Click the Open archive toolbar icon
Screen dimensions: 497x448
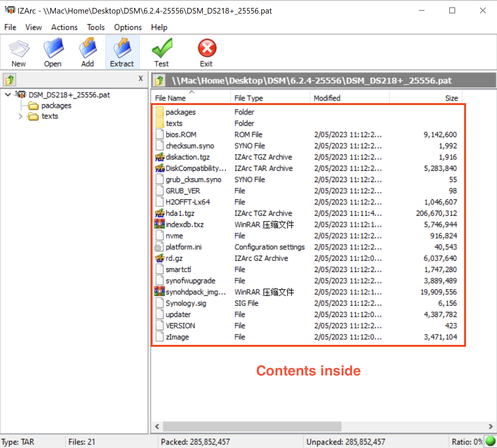[53, 48]
